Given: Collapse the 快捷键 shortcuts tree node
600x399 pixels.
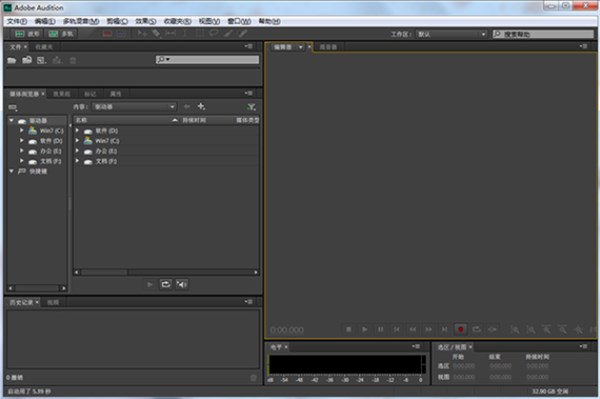Looking at the screenshot, I should 11,171.
